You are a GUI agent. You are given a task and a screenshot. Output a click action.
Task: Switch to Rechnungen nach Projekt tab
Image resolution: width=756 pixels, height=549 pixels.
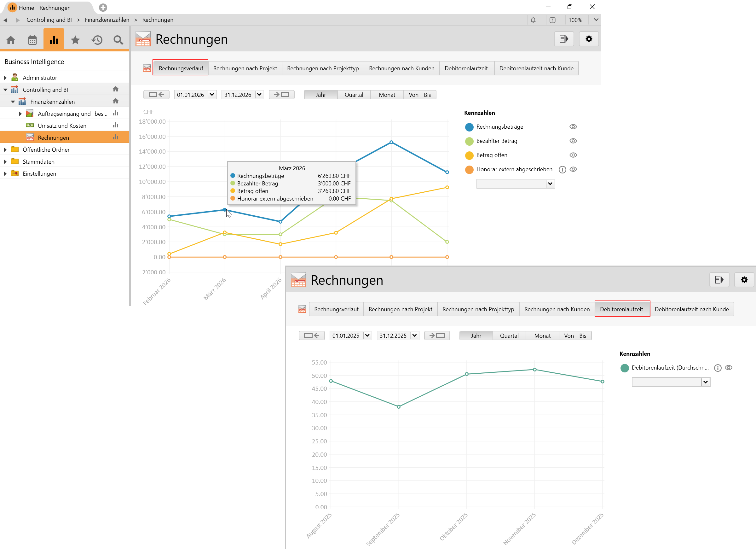point(245,68)
